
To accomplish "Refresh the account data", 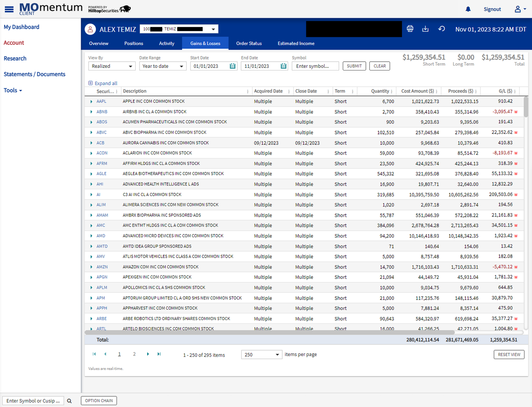I will click(441, 29).
